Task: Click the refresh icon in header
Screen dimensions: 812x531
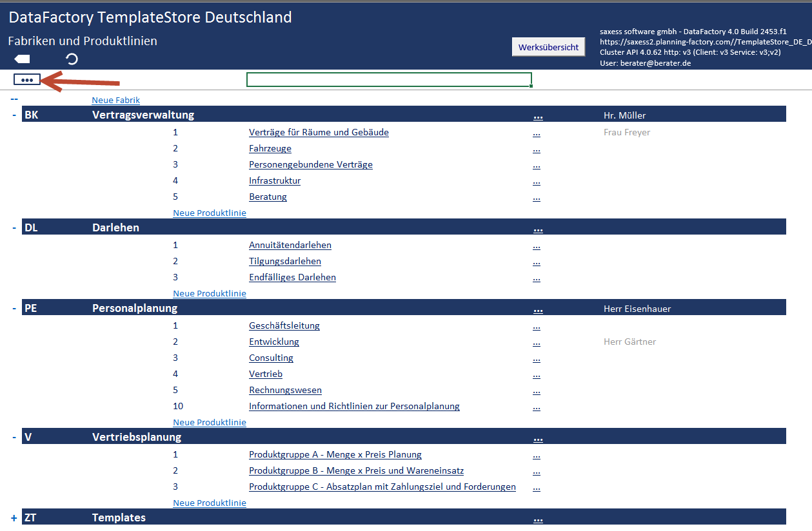Action: click(x=72, y=59)
